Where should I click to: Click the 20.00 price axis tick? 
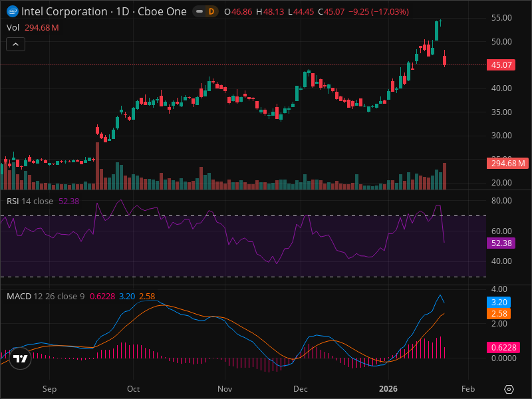click(501, 183)
